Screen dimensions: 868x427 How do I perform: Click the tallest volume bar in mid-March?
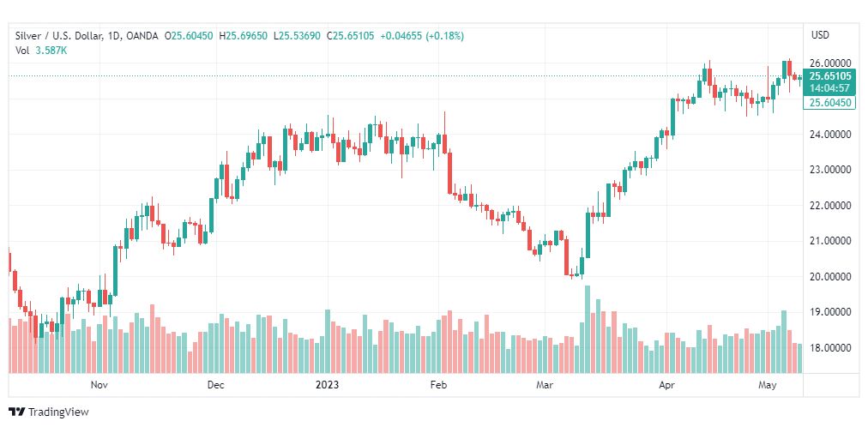click(x=588, y=329)
